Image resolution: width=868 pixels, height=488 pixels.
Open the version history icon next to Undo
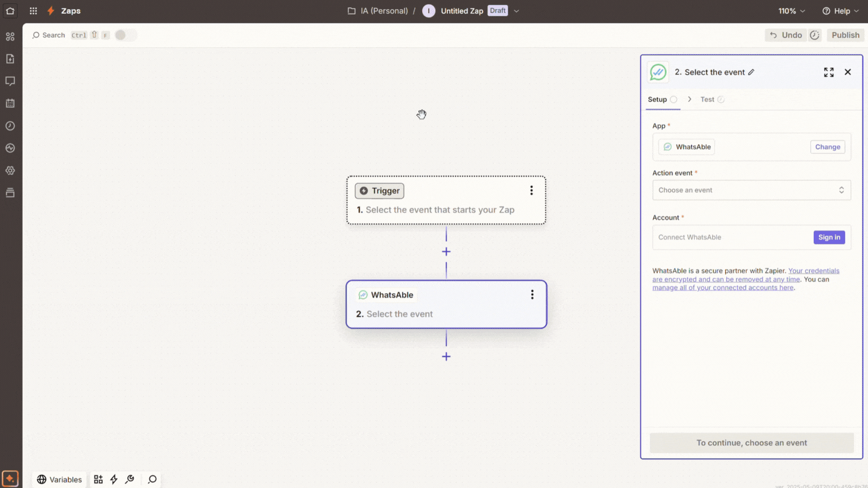click(814, 35)
